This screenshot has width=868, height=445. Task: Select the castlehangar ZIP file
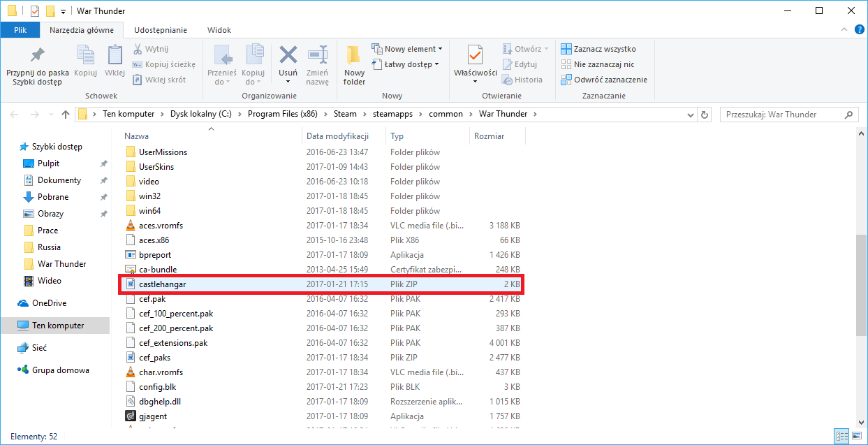click(x=322, y=284)
